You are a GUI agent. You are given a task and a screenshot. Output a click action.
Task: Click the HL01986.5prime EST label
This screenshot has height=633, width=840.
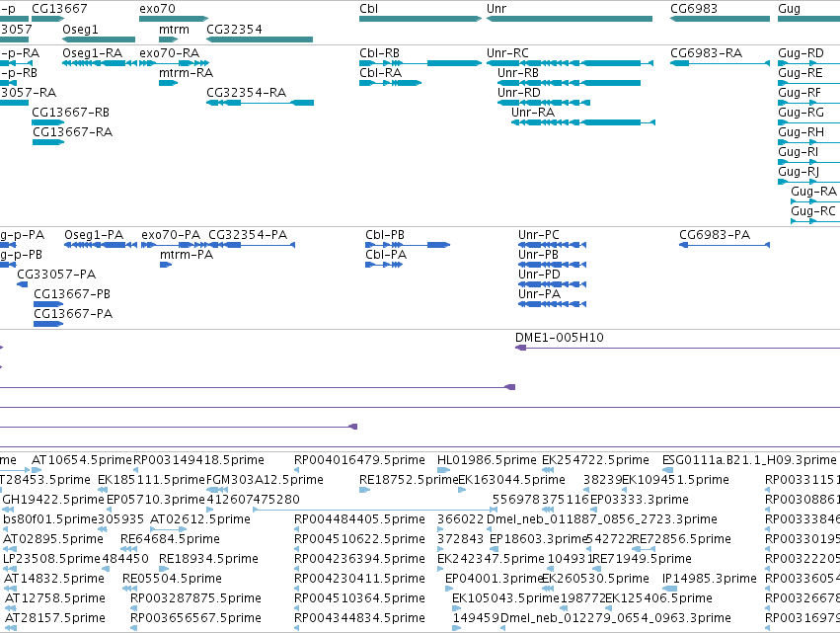click(487, 460)
